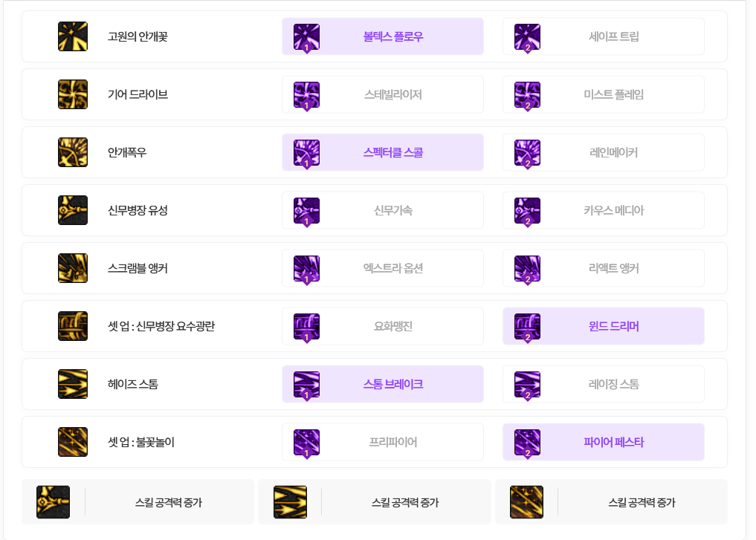Click the 고원의 안개꽃 skill icon

(x=73, y=36)
